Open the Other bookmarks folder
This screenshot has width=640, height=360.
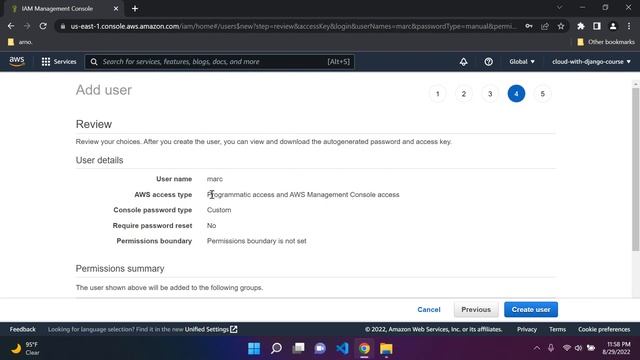tap(606, 42)
